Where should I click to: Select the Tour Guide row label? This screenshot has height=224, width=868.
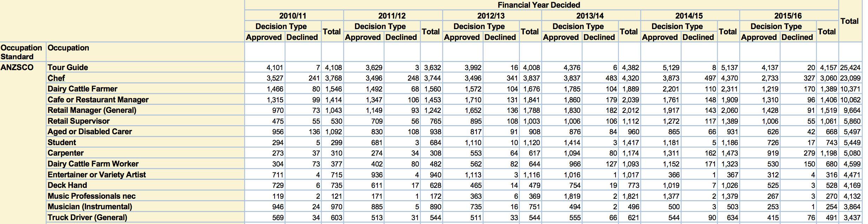[68, 67]
